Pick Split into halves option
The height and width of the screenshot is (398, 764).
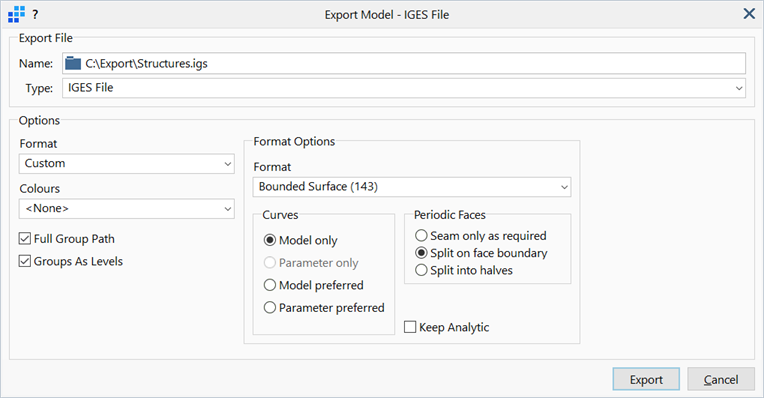click(421, 270)
